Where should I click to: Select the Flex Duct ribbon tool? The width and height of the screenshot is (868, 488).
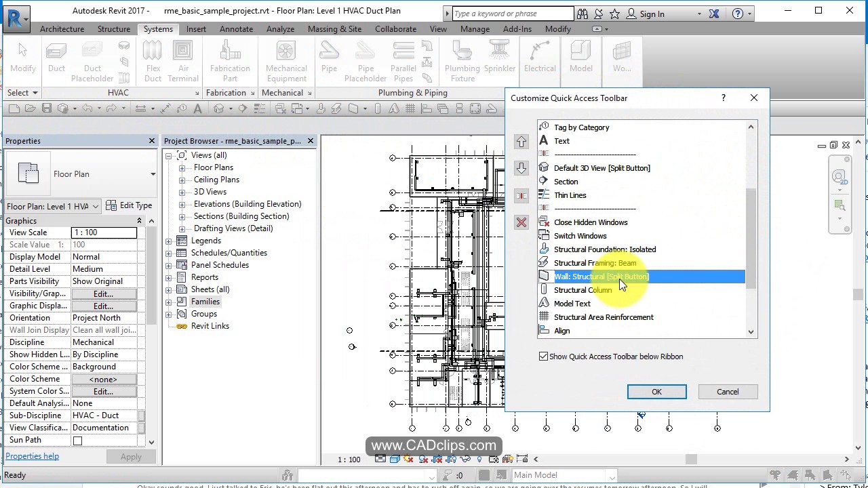tap(153, 61)
